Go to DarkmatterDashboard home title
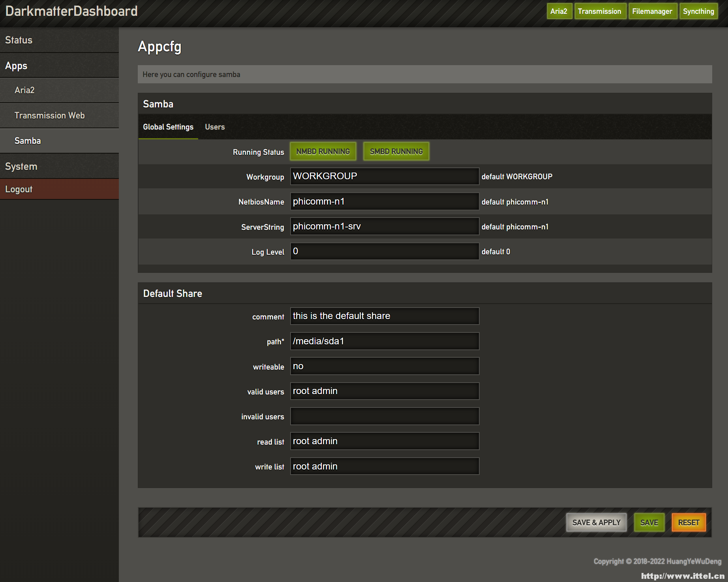This screenshot has width=728, height=582. point(71,11)
